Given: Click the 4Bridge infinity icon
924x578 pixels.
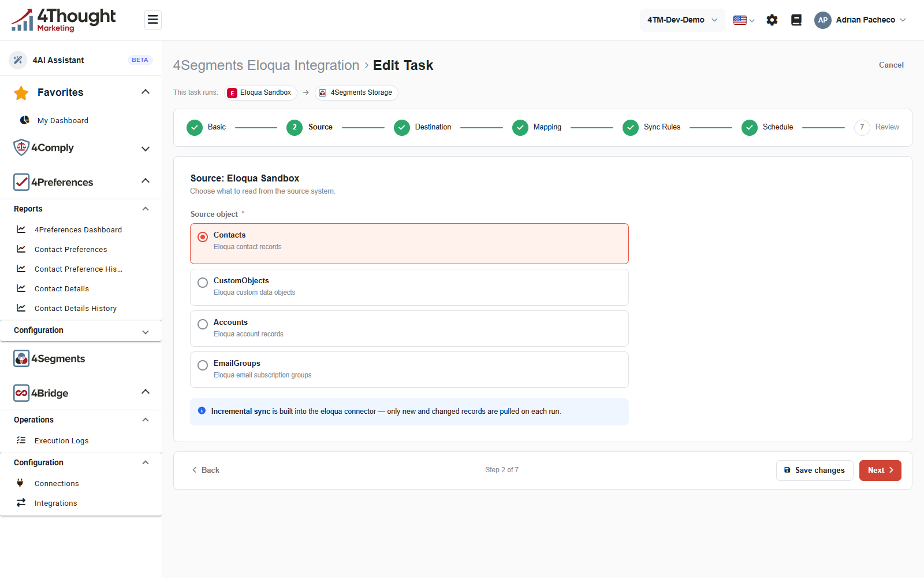Looking at the screenshot, I should (x=21, y=393).
